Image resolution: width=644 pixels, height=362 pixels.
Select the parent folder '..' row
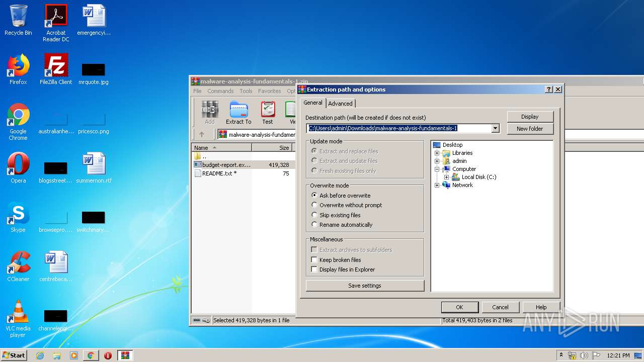243,156
